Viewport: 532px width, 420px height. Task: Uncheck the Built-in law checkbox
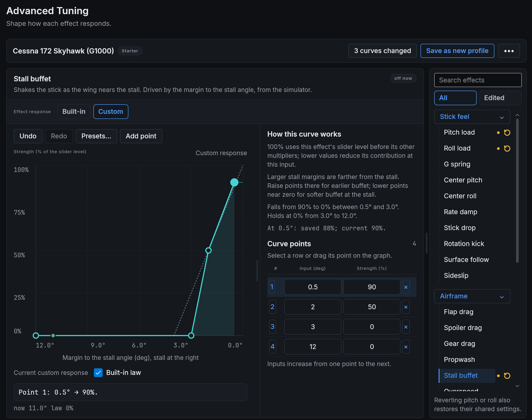[x=98, y=372]
